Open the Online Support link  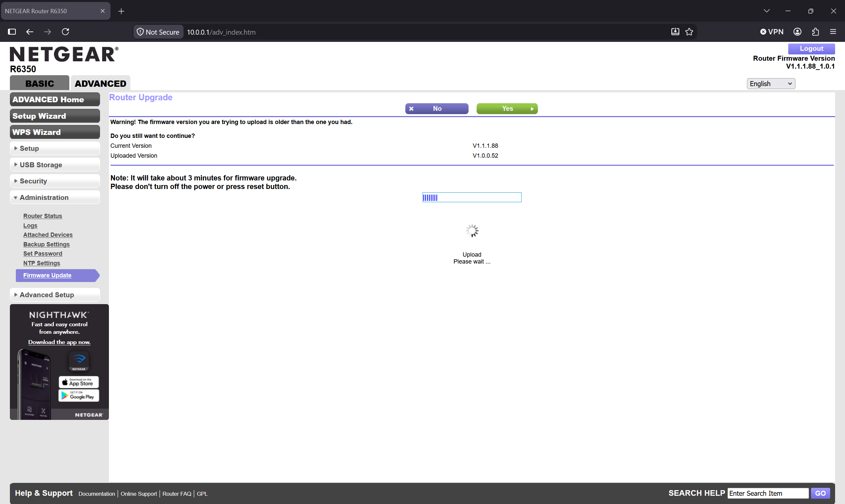coord(139,494)
